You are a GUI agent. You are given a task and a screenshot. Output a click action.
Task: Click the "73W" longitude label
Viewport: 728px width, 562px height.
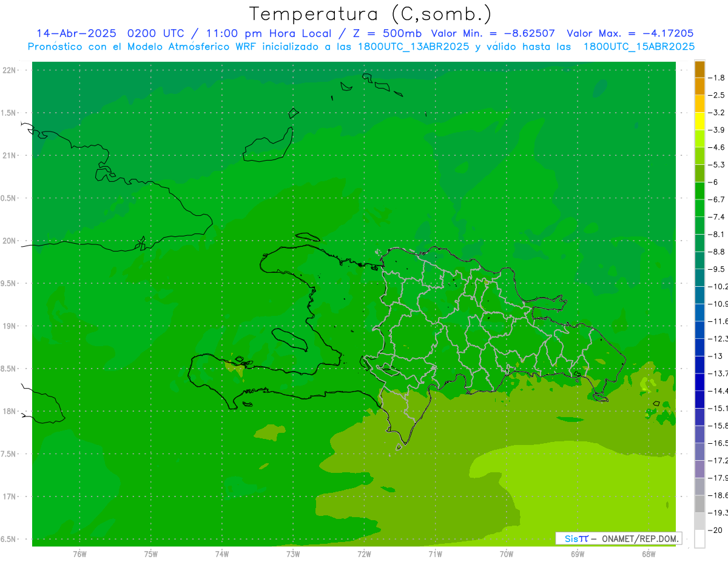pyautogui.click(x=293, y=554)
